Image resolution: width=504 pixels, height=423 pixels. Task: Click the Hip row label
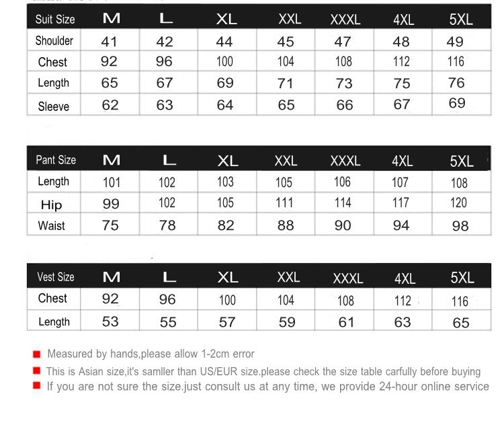tap(52, 204)
